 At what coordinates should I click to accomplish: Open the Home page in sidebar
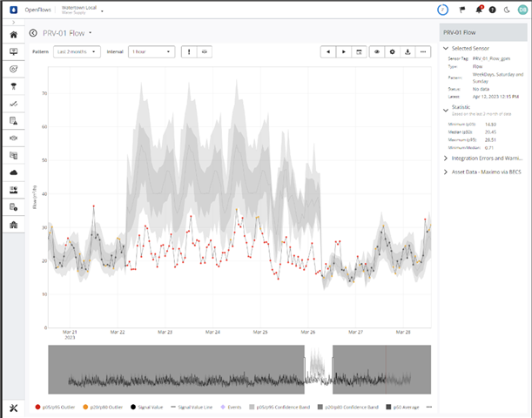pos(13,35)
